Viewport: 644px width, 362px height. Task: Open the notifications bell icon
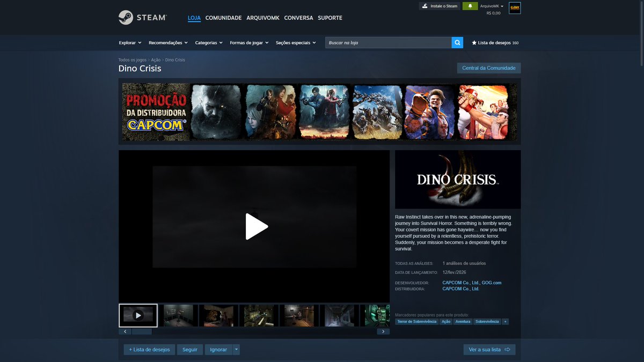[x=470, y=6]
